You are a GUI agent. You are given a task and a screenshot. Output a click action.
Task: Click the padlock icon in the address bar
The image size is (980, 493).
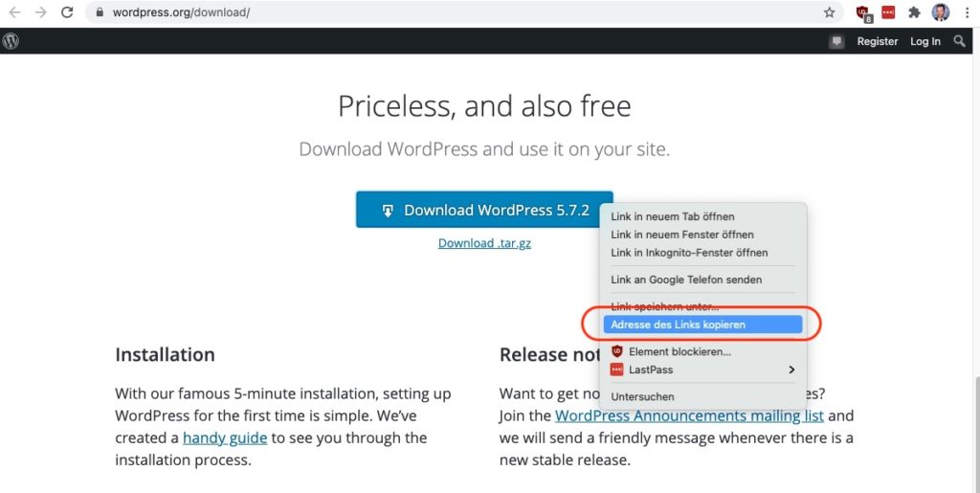100,12
